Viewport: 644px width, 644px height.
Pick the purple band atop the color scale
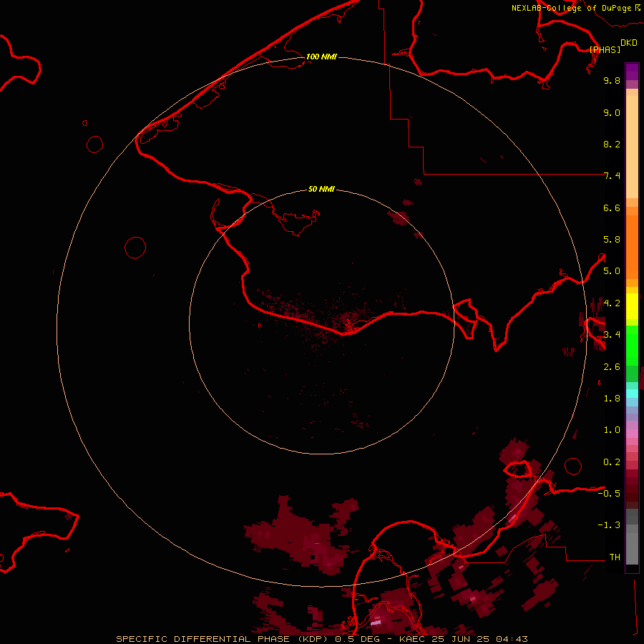(x=632, y=72)
